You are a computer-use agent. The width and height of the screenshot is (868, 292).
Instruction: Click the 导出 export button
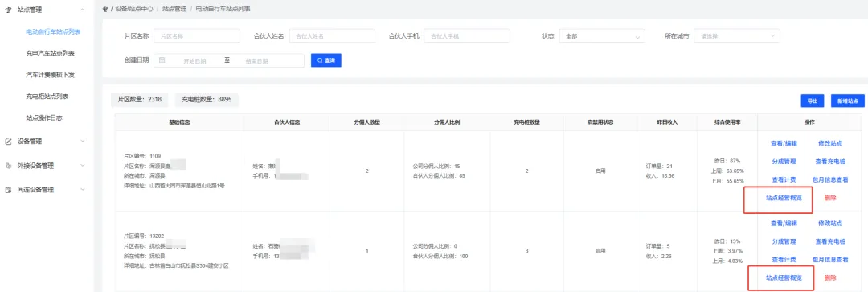pyautogui.click(x=812, y=101)
